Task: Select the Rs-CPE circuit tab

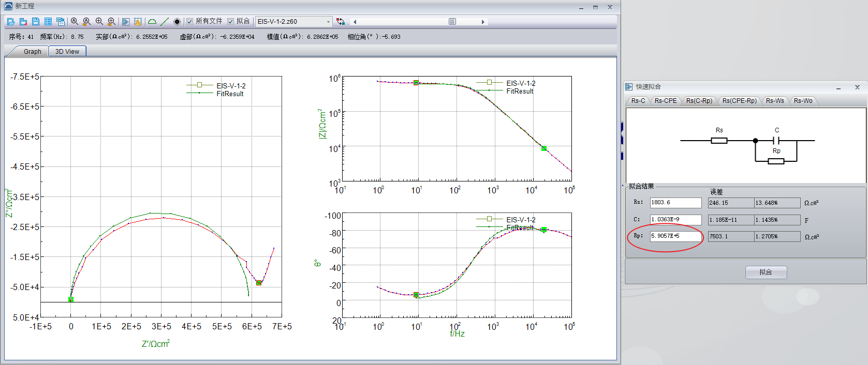Action: (x=666, y=101)
